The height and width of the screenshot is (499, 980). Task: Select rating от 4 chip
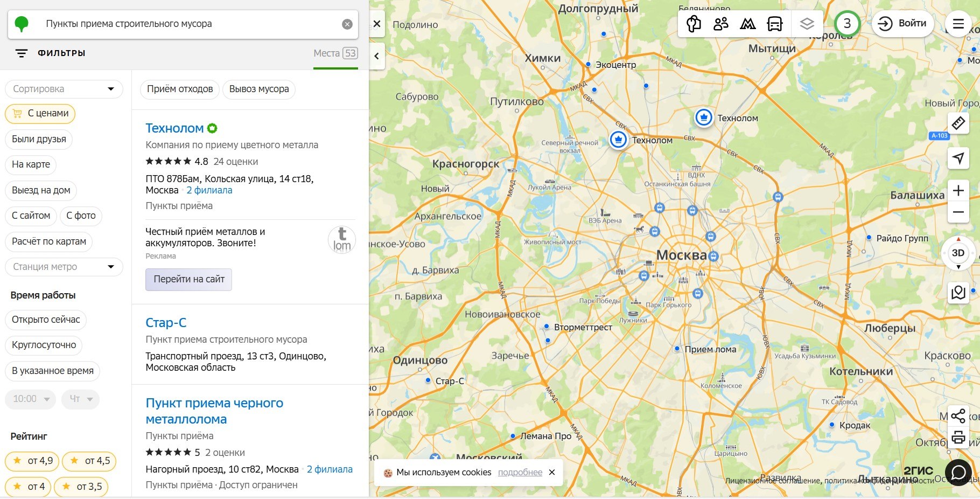pos(29,487)
